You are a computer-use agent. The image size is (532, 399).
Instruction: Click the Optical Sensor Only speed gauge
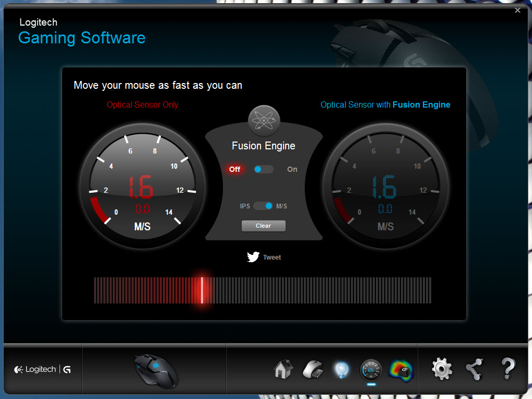click(x=143, y=186)
